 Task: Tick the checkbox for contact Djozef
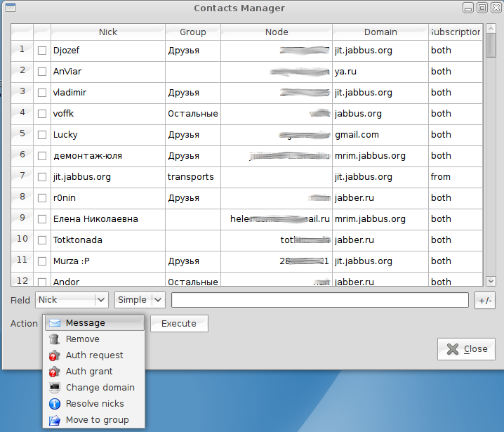coord(42,51)
